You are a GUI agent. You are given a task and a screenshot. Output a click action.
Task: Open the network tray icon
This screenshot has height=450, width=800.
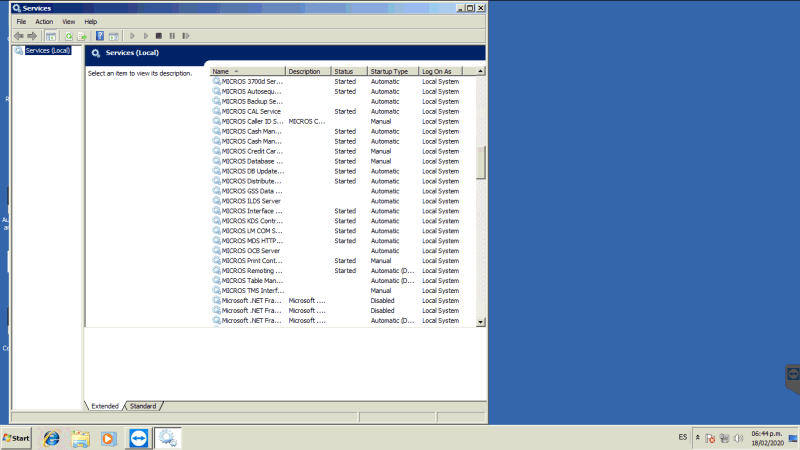(x=724, y=438)
